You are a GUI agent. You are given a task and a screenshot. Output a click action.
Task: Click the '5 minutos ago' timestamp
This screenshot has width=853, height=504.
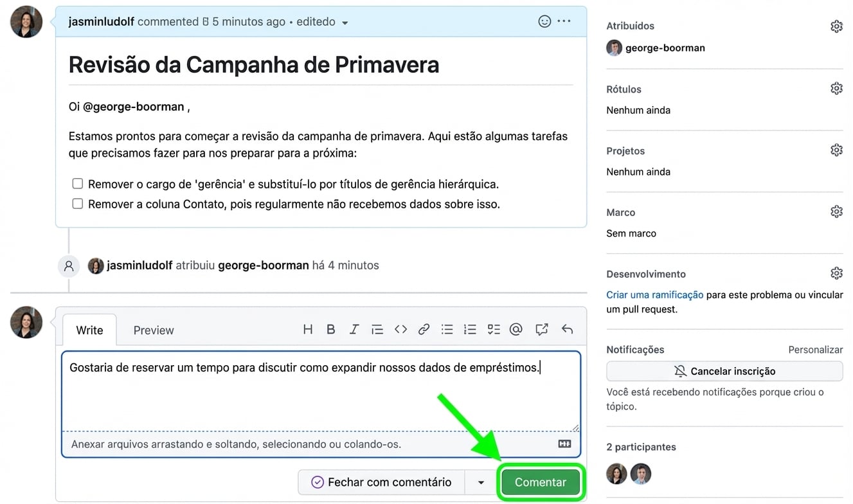click(x=249, y=21)
